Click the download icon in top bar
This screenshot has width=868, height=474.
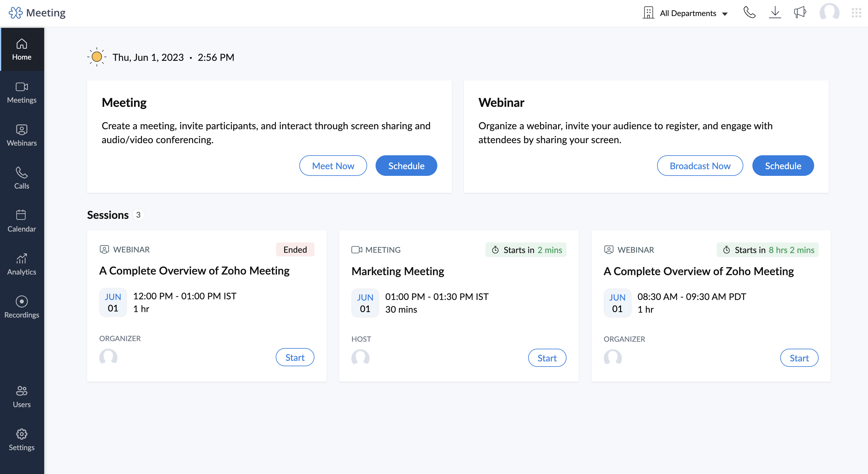click(x=775, y=13)
